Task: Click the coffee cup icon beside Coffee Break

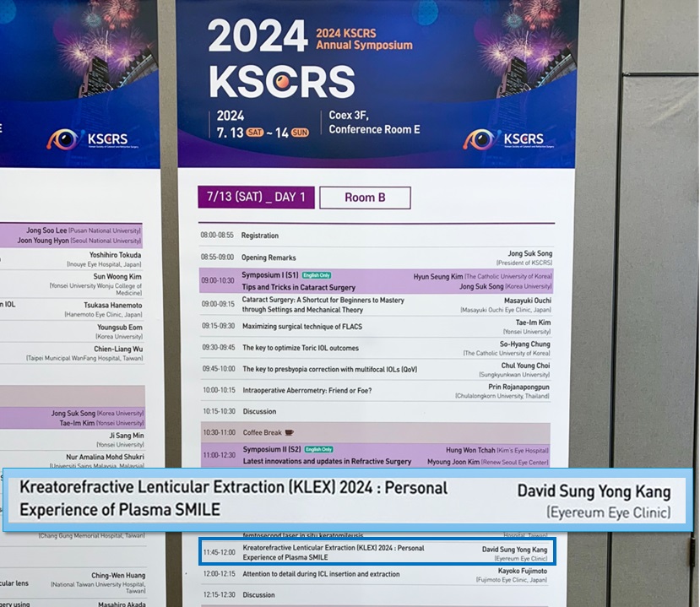Action: pos(290,431)
